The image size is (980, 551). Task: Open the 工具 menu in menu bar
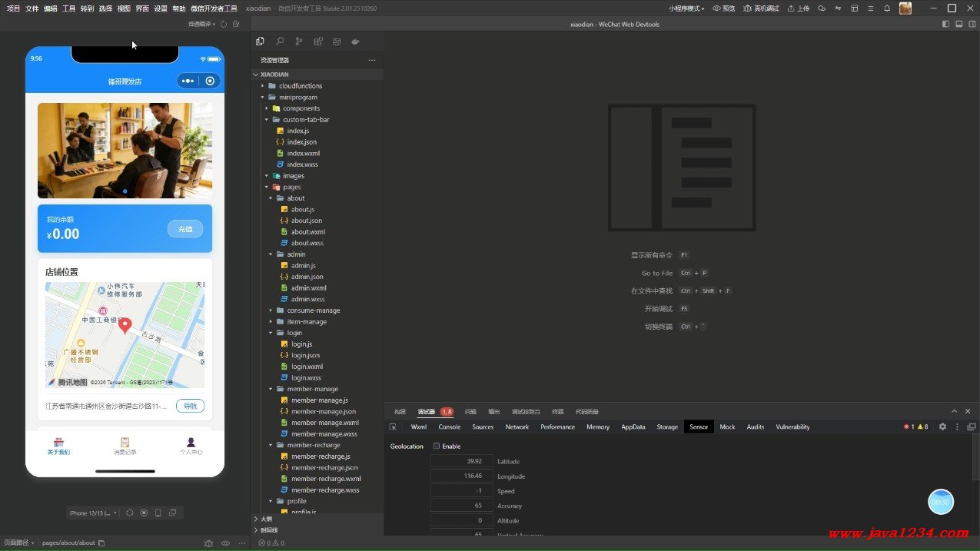[x=68, y=8]
